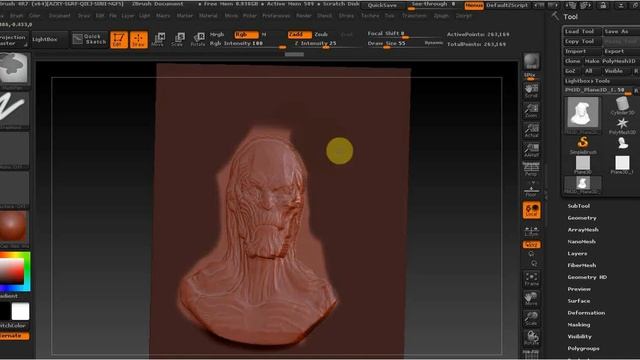Activate Edit mode button
Image resolution: width=640 pixels, height=360 pixels.
(119, 40)
